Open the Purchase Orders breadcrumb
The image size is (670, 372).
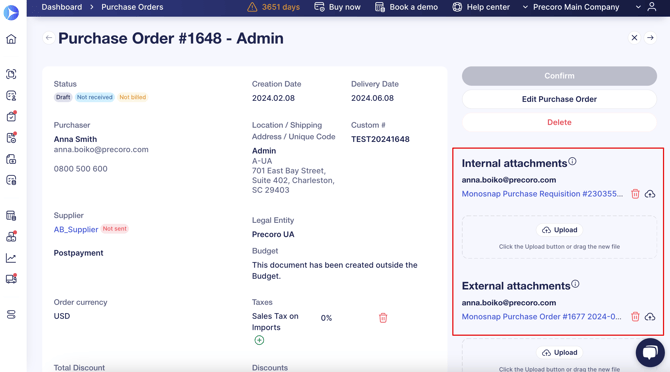(132, 7)
